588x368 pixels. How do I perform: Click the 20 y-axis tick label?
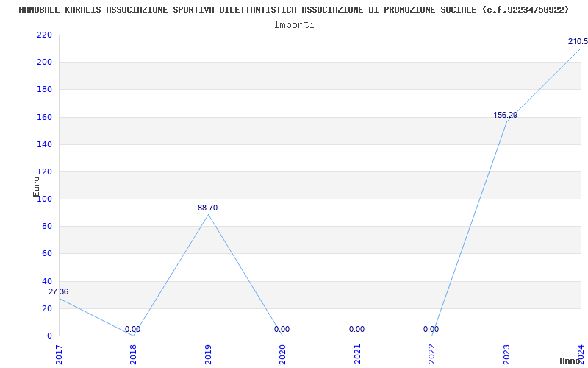(x=47, y=308)
